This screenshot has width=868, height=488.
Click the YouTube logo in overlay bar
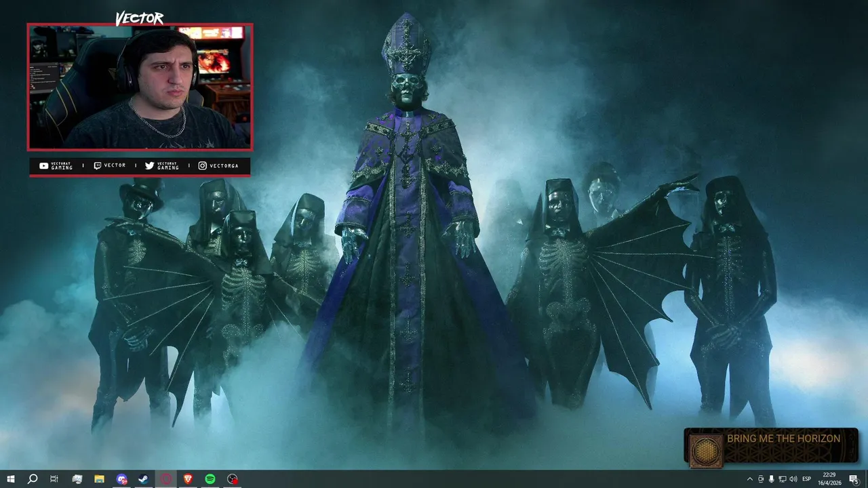44,166
